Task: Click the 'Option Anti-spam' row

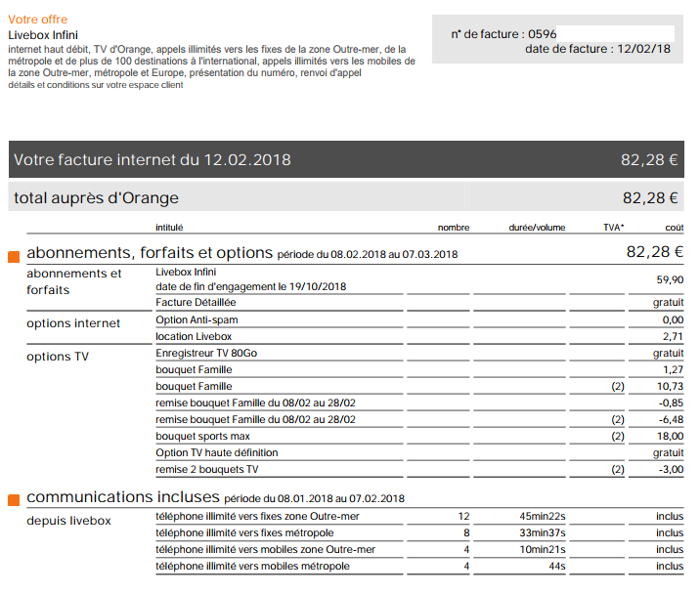Action: 419,320
